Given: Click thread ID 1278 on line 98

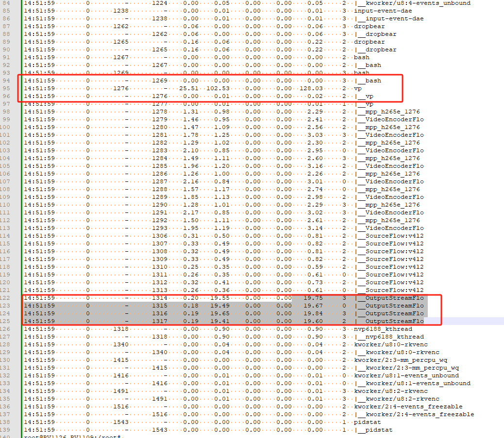Looking at the screenshot, I should pyautogui.click(x=160, y=112).
